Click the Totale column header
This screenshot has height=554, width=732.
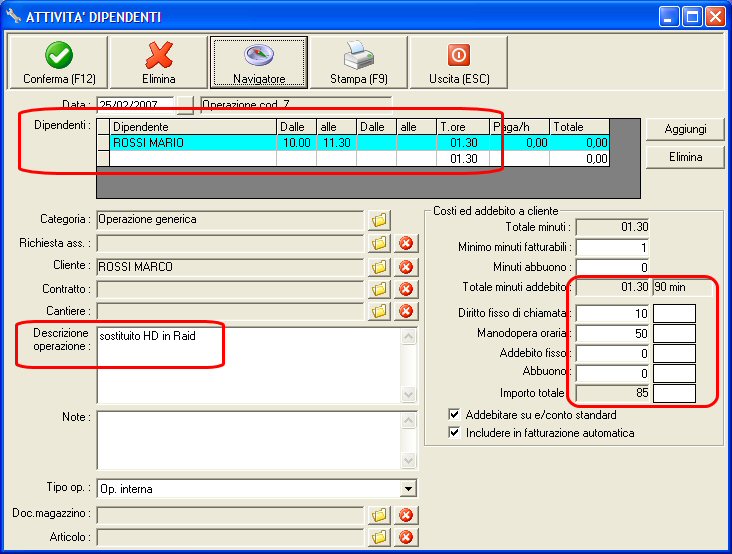579,127
